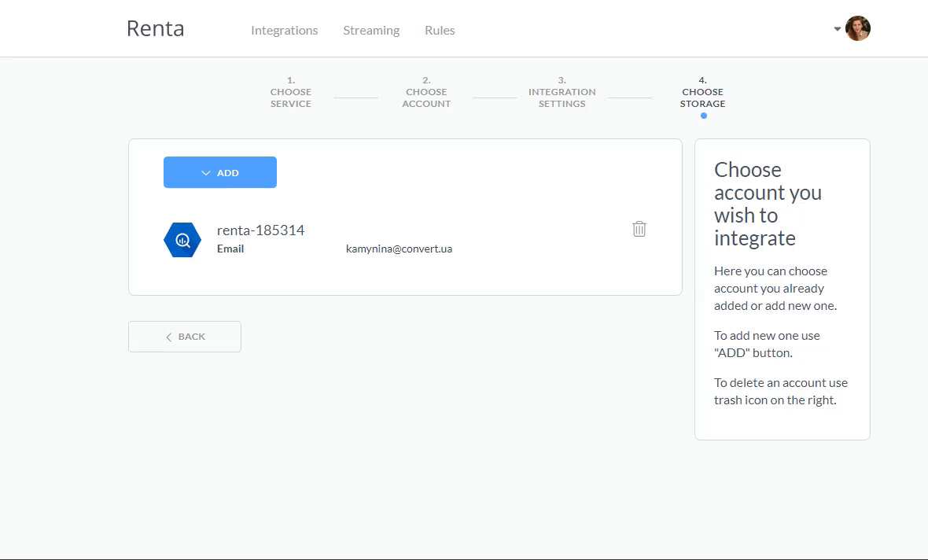Open the Integrations menu

284,30
